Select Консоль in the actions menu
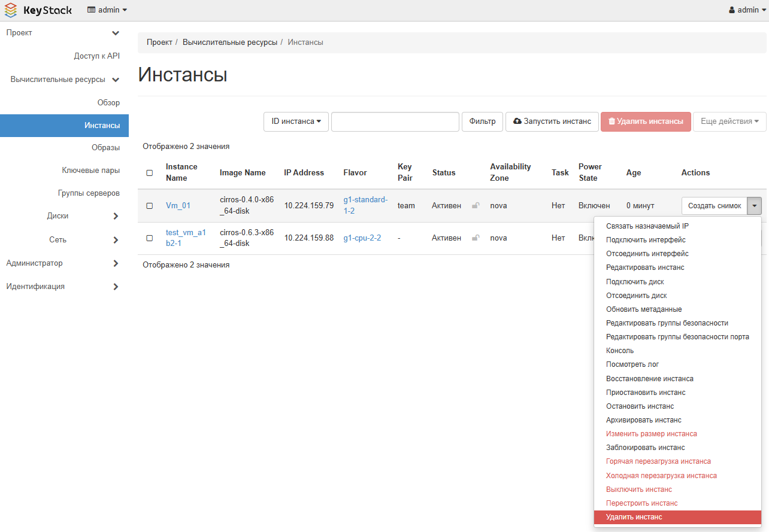Viewport: 769px width, 532px height. (619, 351)
